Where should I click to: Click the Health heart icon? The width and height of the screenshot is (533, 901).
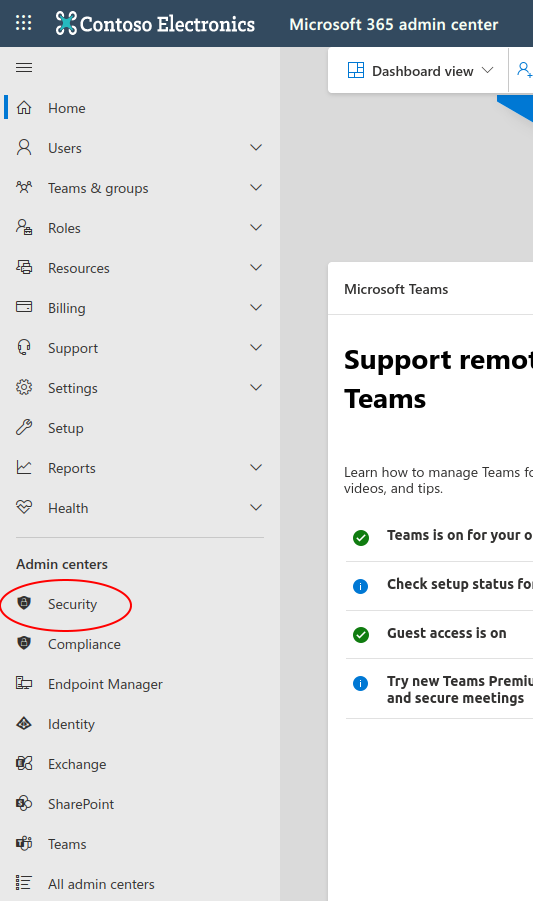coord(24,507)
